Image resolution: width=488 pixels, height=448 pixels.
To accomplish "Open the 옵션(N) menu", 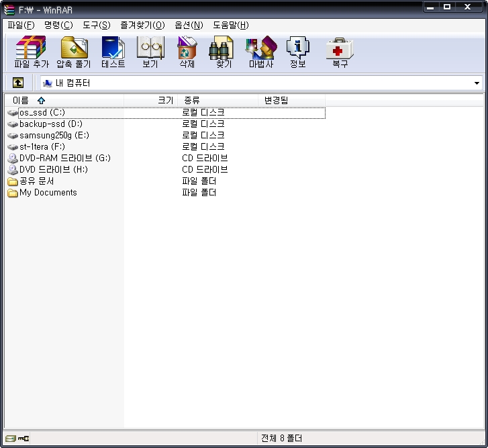I will pos(189,25).
